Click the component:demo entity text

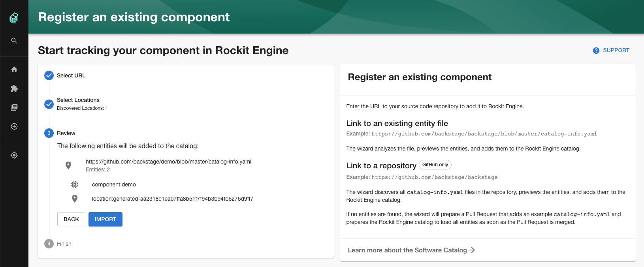click(114, 184)
